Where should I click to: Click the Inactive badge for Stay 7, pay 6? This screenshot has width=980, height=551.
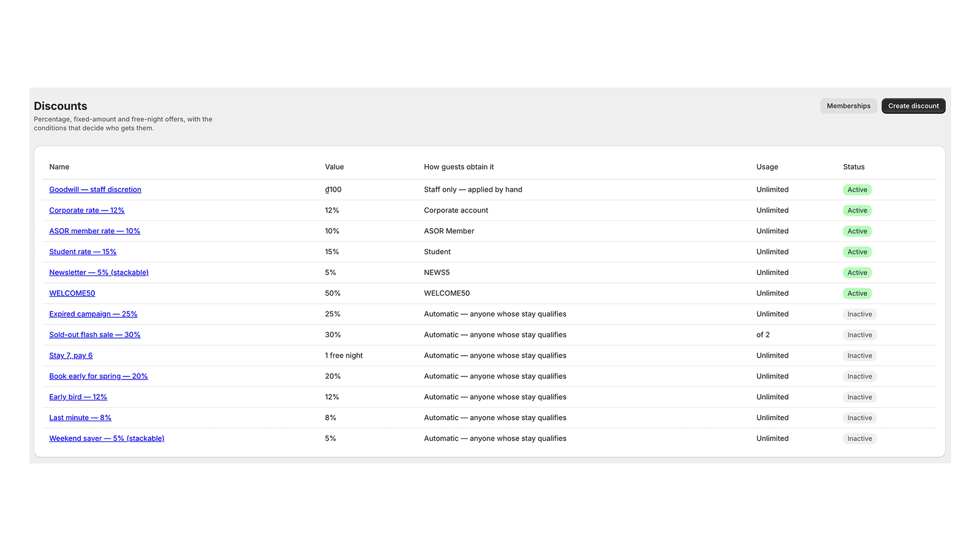859,356
